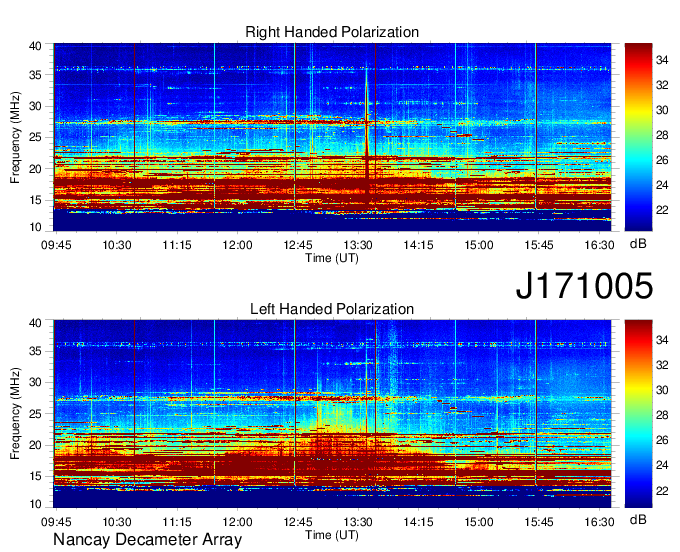Click the color scale bar beside Left Handed plot

pyautogui.click(x=638, y=414)
